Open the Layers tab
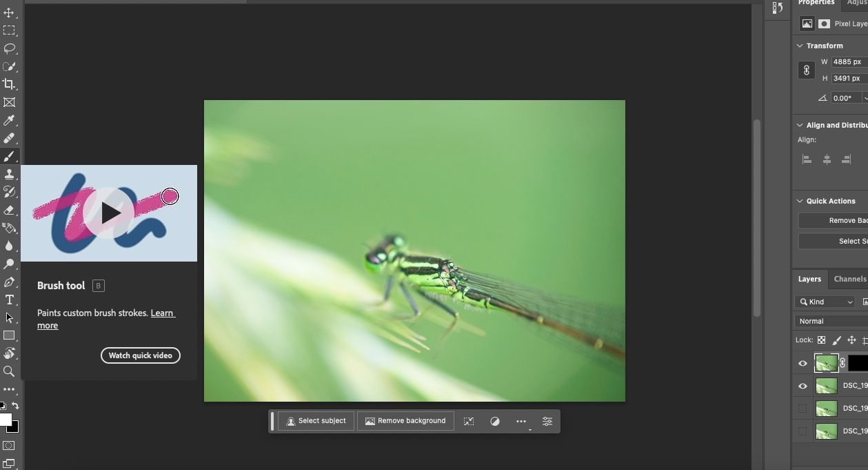Screen dimensions: 868x470 pos(809,279)
